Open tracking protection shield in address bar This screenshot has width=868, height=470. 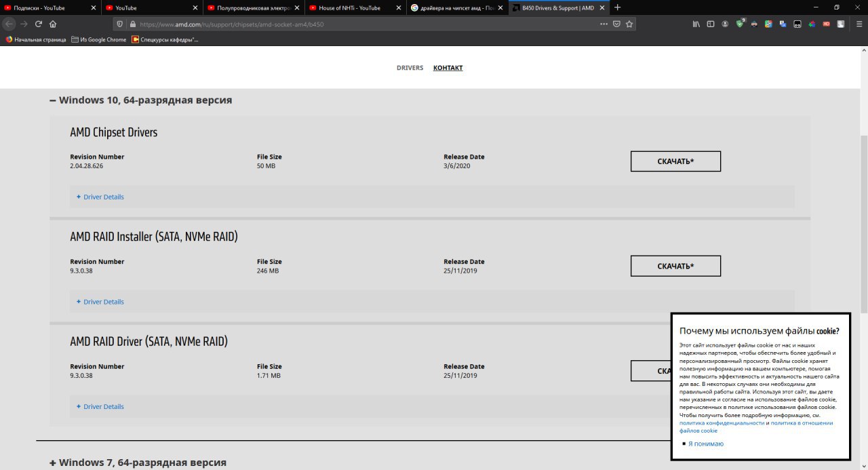(x=119, y=23)
